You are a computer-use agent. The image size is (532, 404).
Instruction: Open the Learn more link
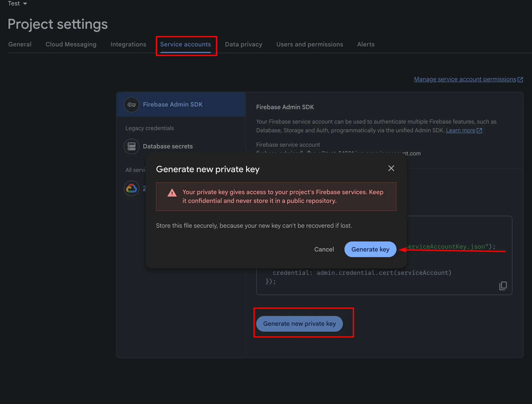461,130
